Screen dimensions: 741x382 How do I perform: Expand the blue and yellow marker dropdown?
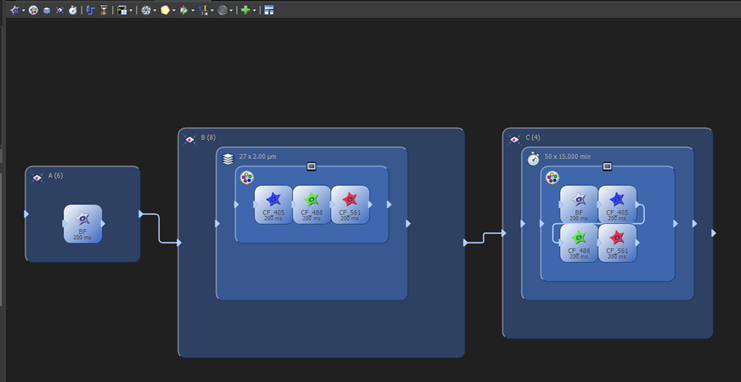(212, 10)
